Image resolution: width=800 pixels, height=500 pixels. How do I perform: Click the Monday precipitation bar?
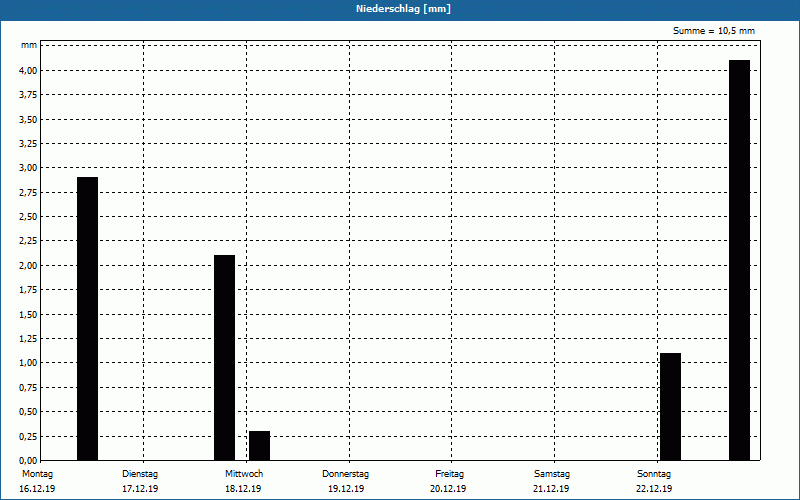coord(87,319)
